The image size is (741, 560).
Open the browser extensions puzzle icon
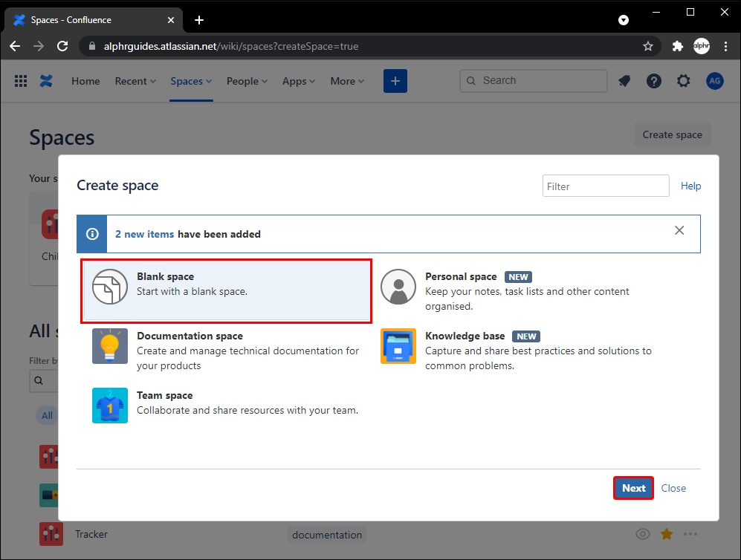point(677,46)
